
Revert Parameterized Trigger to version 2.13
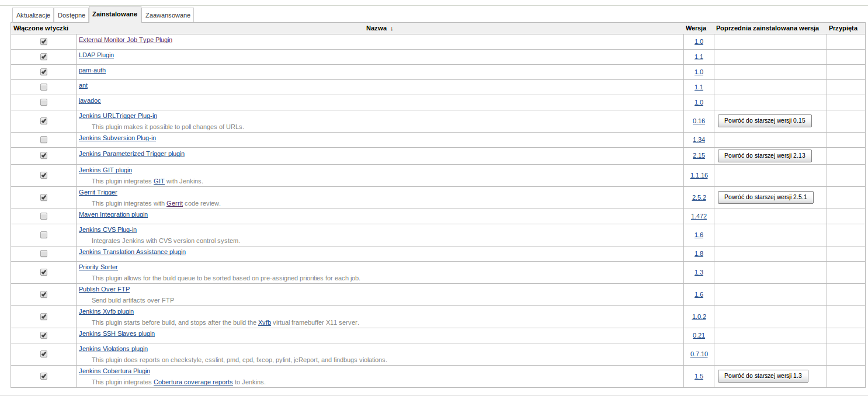coord(765,156)
